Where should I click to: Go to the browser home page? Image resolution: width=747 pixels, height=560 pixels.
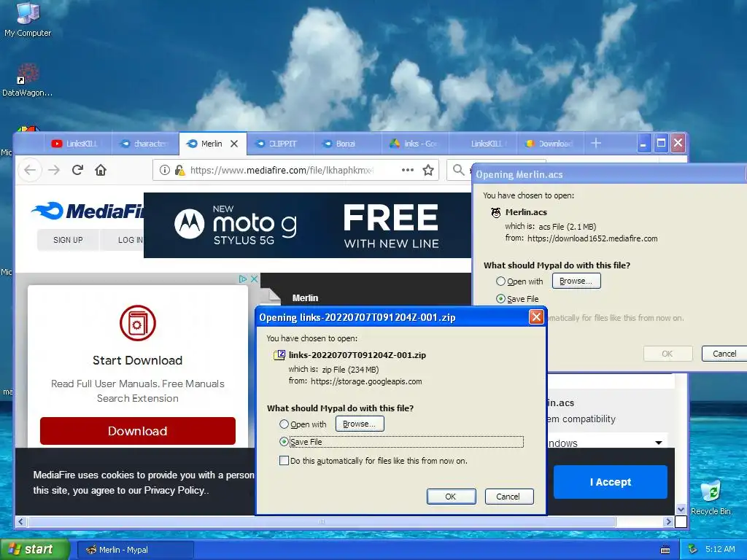click(x=101, y=170)
